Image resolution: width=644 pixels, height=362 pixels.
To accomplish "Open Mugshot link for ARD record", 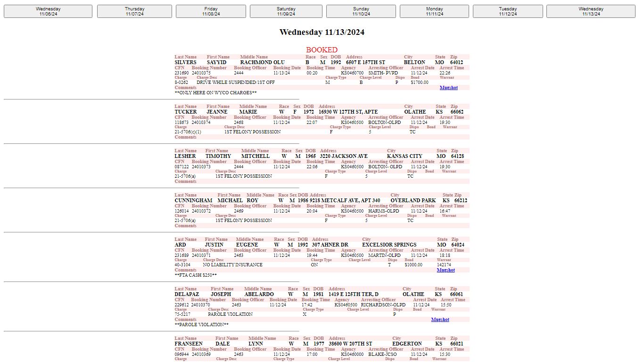I will tap(446, 270).
